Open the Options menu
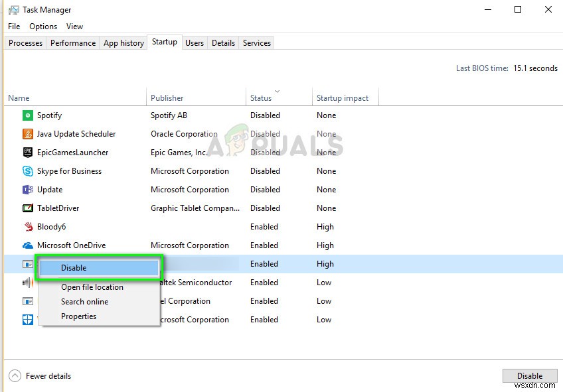563x392 pixels. (x=43, y=26)
